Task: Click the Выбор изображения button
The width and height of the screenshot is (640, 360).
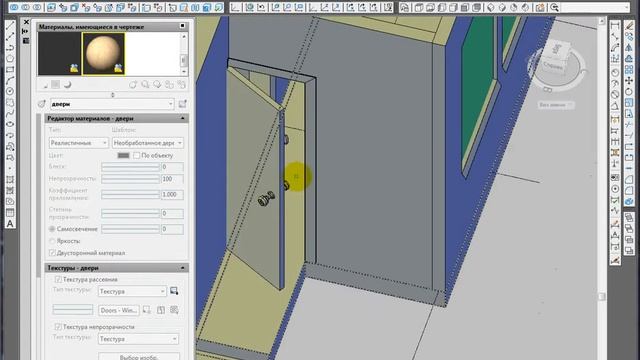Action: coord(139,356)
